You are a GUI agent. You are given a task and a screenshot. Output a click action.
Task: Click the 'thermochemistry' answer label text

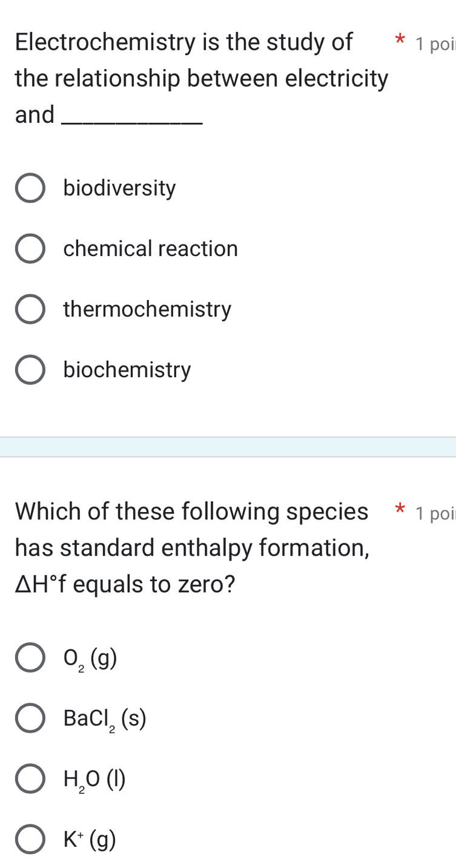(147, 310)
